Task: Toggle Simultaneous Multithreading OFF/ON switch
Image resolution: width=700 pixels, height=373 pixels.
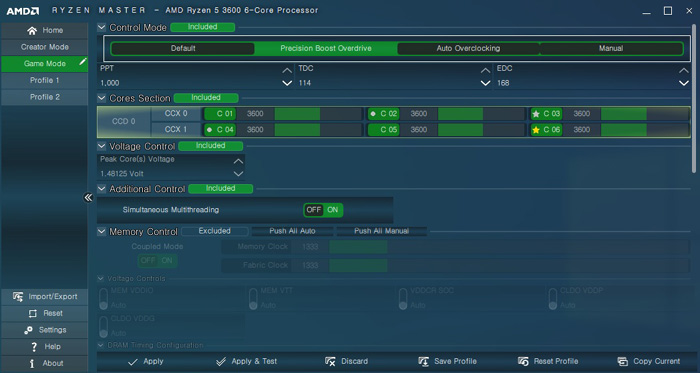Action: pyautogui.click(x=323, y=210)
